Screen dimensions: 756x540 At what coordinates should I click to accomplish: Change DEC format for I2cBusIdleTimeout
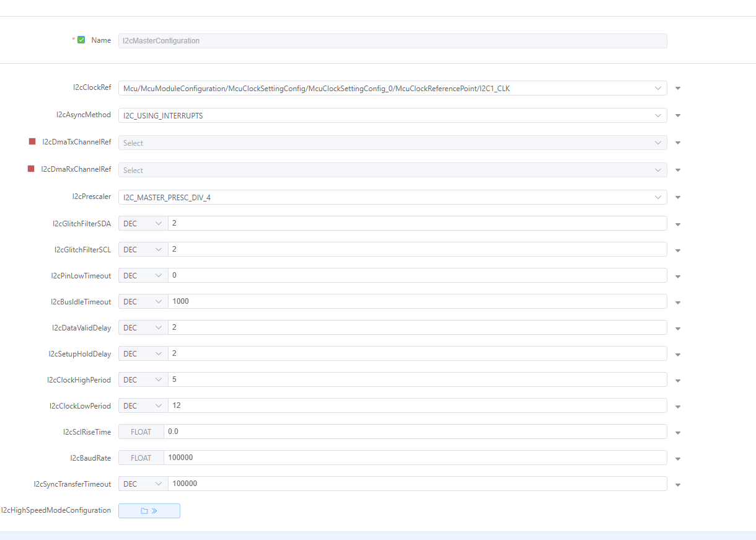[x=143, y=302]
